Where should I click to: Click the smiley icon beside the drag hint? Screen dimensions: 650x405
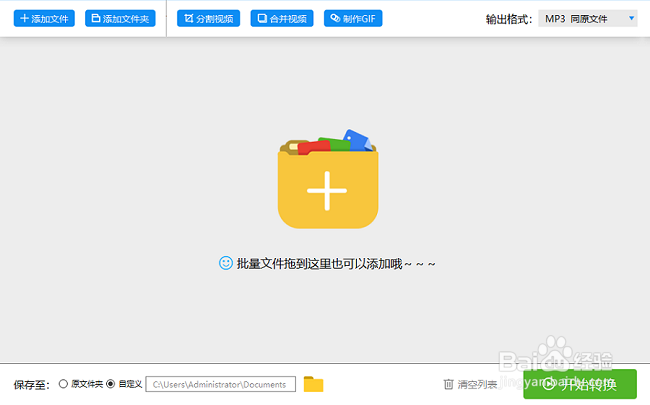click(x=226, y=263)
